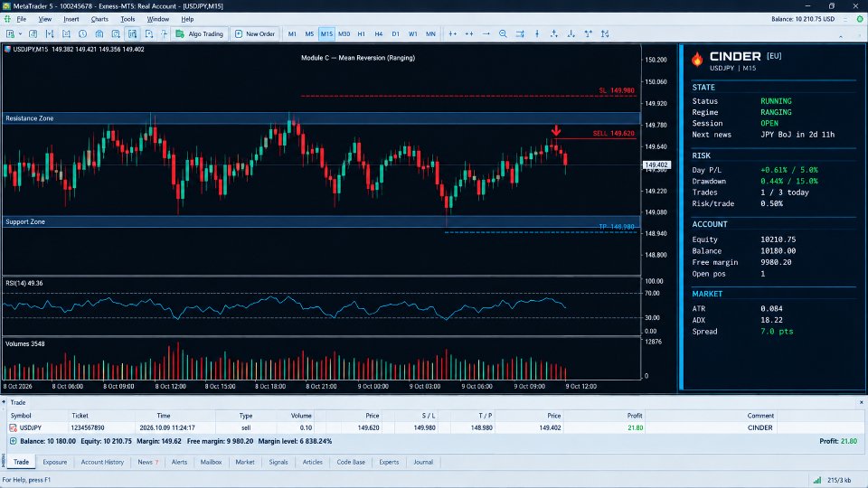Click the magnifier zoom-out toolbar icon
The height and width of the screenshot is (488, 868).
pyautogui.click(x=503, y=33)
